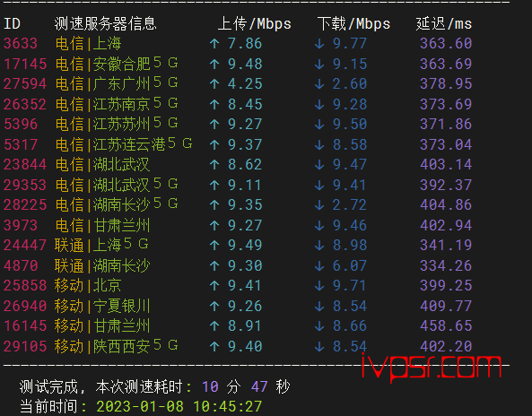Screen dimensions: 532x416
Task: Select server ID 3973
Action: pyautogui.click(x=21, y=225)
